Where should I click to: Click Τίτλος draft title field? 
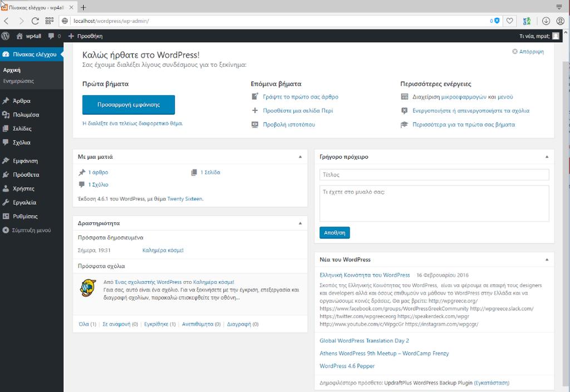(434, 174)
